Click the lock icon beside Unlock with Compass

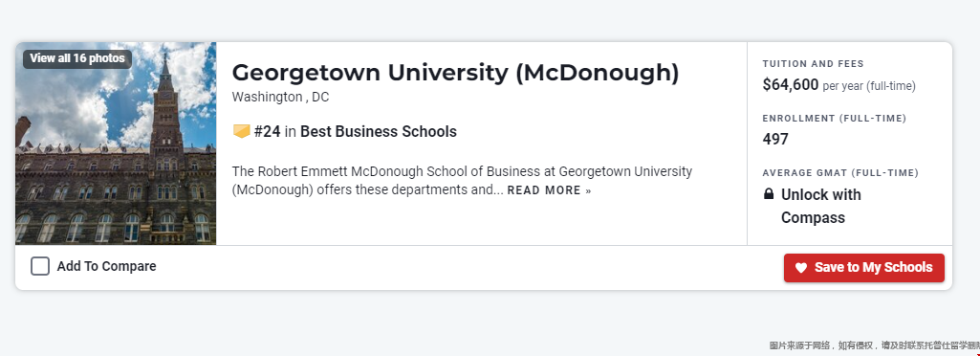pos(769,194)
